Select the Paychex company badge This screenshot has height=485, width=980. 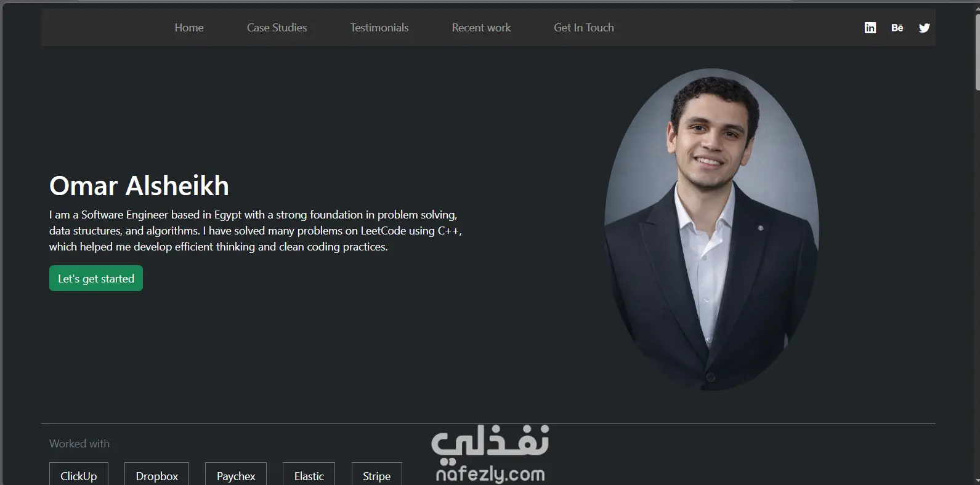point(236,476)
